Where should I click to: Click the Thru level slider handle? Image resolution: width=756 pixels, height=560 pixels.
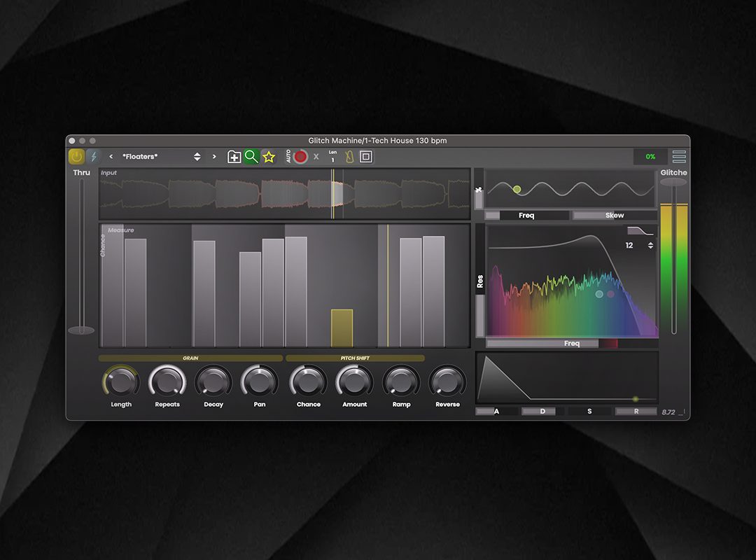point(81,330)
